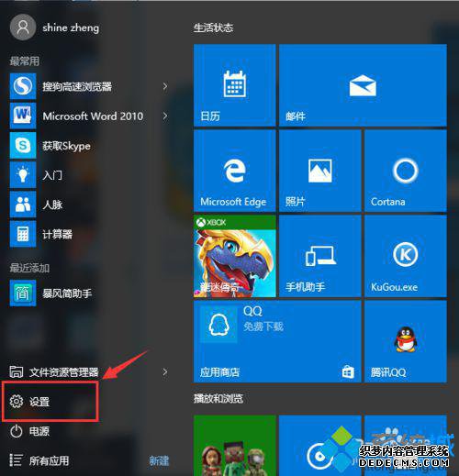Open the 暴风简助手 app icon
The width and height of the screenshot is (459, 476).
[23, 293]
